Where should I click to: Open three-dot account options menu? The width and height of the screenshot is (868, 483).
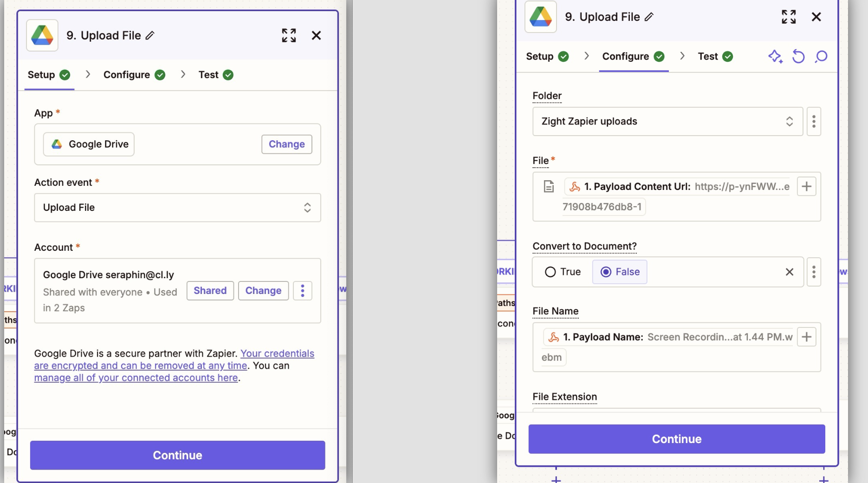click(303, 291)
